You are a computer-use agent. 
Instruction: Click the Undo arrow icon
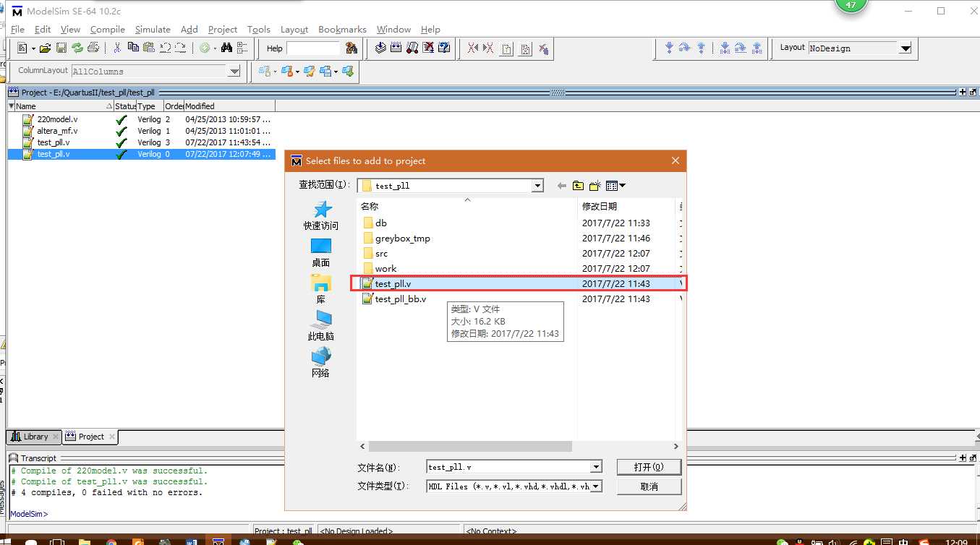point(165,48)
